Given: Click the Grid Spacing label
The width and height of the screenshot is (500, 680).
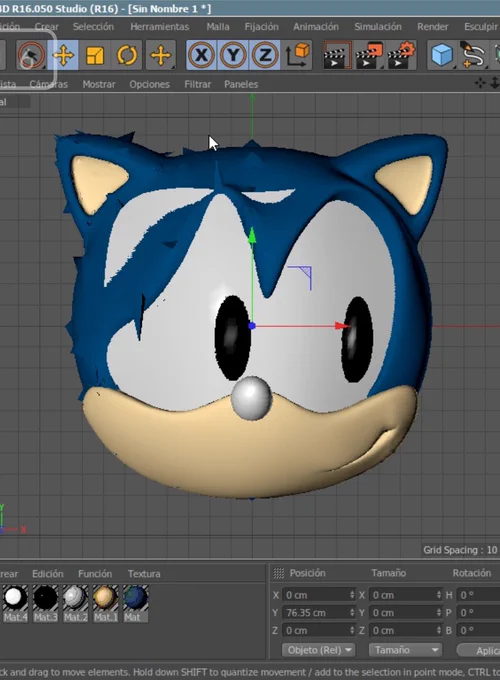Looking at the screenshot, I should click(x=460, y=550).
